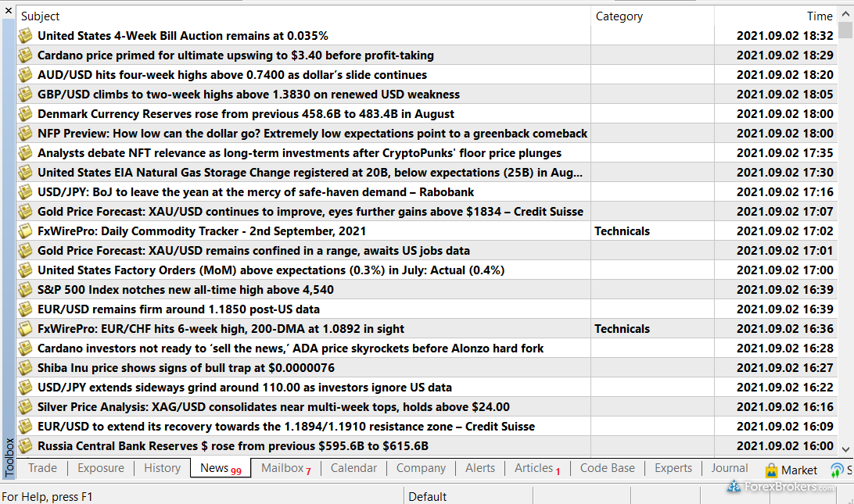Open the Articles tab
854x504 pixels.
click(536, 468)
